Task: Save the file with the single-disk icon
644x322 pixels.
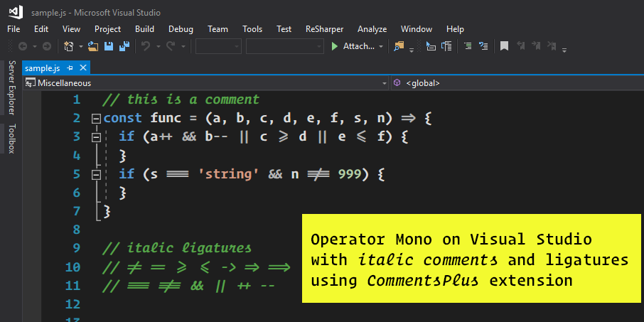Action: coord(109,46)
